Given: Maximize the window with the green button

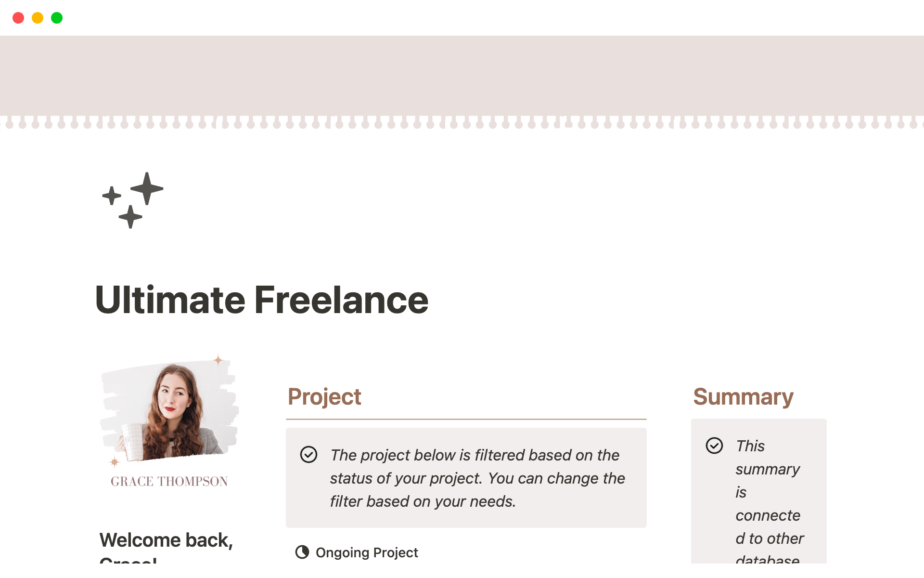Looking at the screenshot, I should (57, 18).
